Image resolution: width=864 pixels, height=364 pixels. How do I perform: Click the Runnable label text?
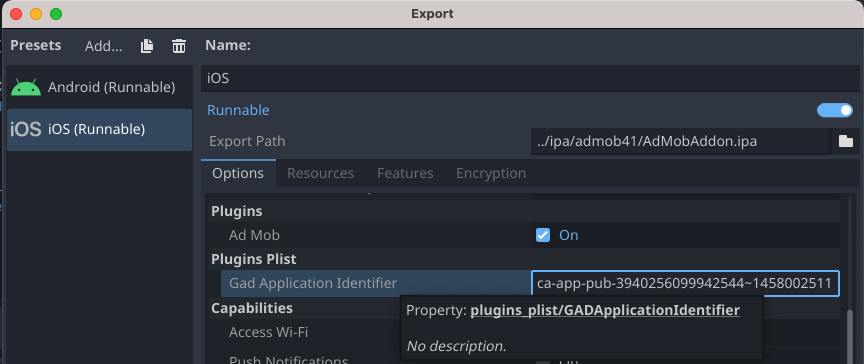point(238,110)
